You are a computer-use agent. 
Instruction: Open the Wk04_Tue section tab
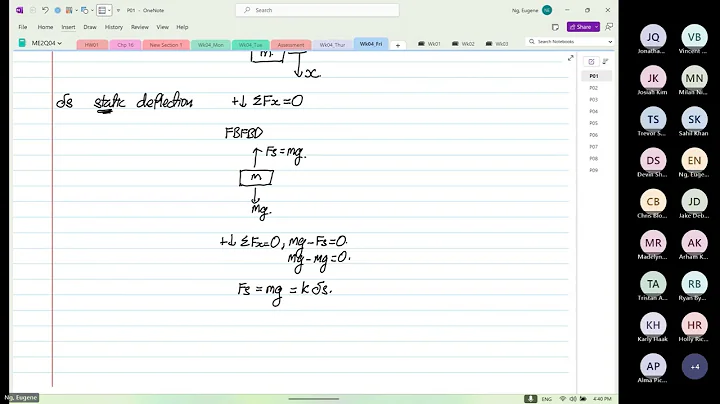250,45
